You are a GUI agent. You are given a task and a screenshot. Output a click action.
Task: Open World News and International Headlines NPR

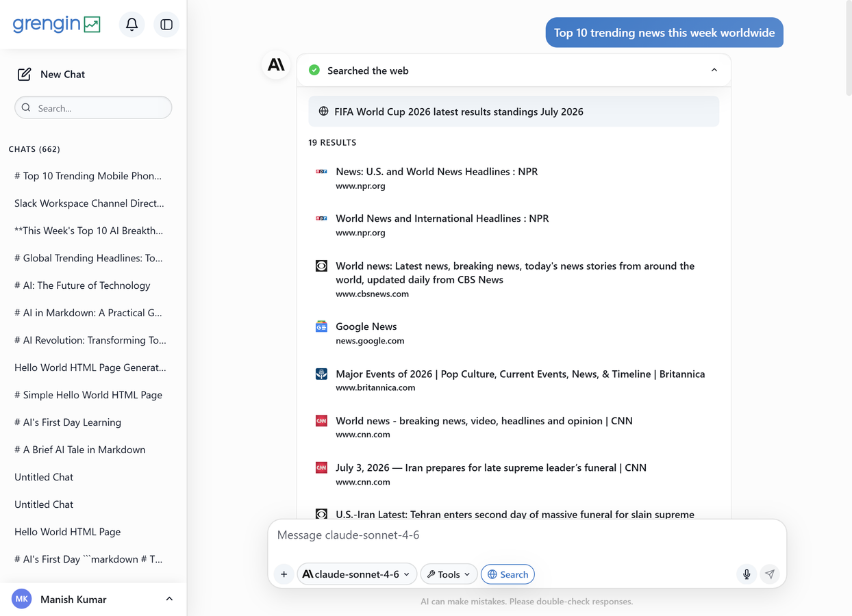(x=442, y=218)
